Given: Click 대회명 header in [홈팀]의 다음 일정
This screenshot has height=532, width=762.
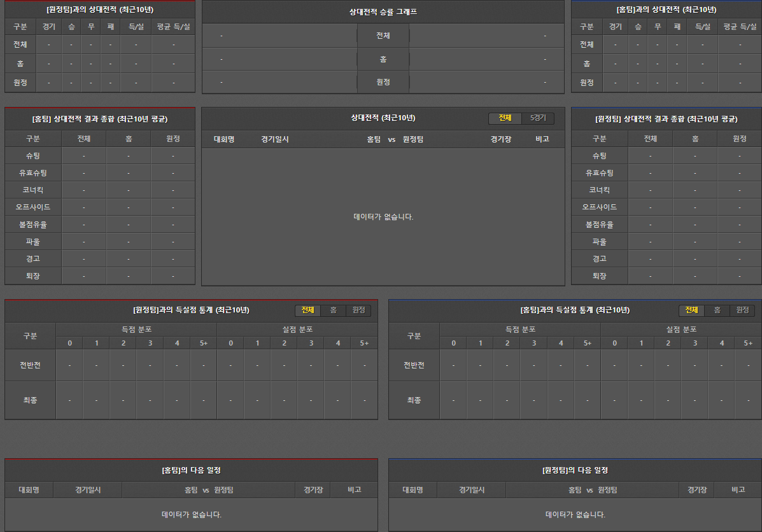Looking at the screenshot, I should pyautogui.click(x=29, y=490).
